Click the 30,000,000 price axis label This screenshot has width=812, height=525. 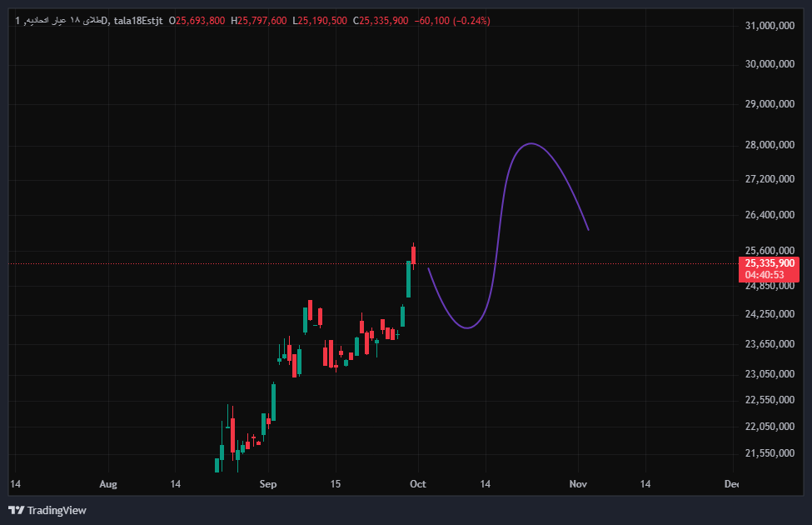coord(770,64)
